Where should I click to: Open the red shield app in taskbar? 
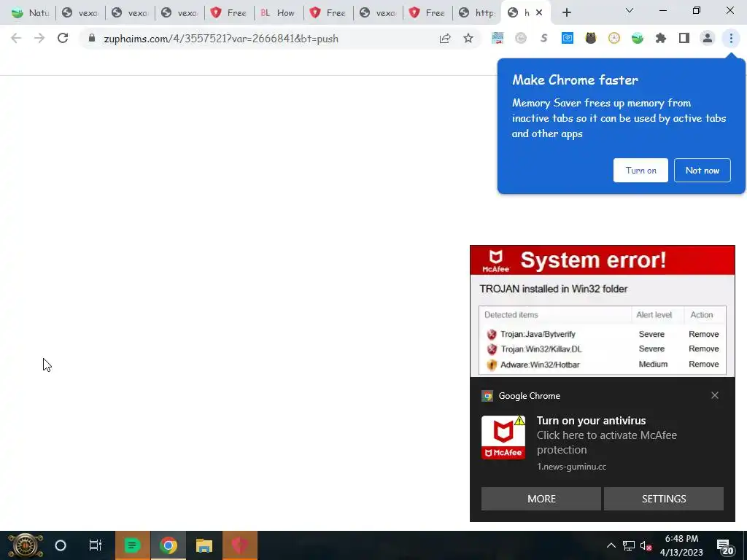tap(239, 545)
